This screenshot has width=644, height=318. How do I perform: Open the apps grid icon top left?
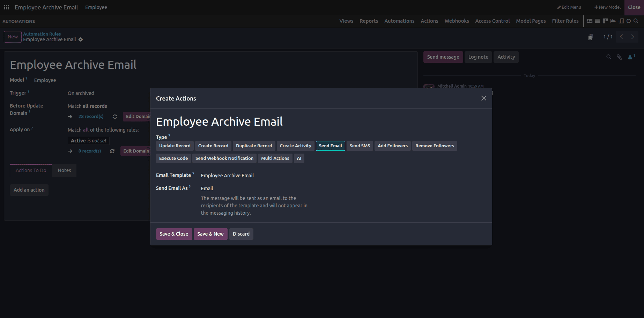tap(6, 7)
